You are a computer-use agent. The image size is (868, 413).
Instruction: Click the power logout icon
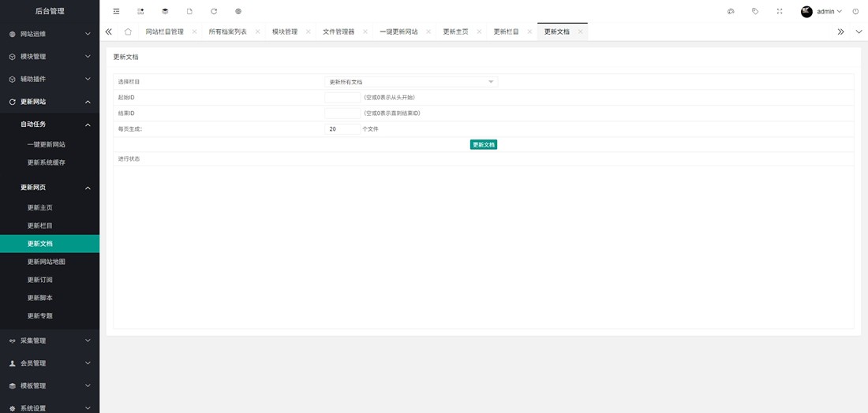(855, 12)
